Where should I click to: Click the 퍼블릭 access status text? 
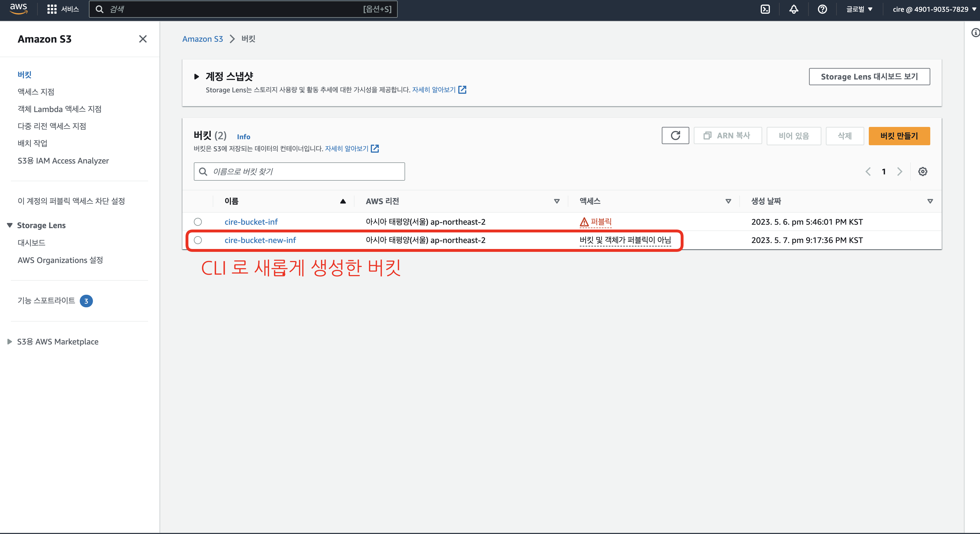(x=601, y=222)
